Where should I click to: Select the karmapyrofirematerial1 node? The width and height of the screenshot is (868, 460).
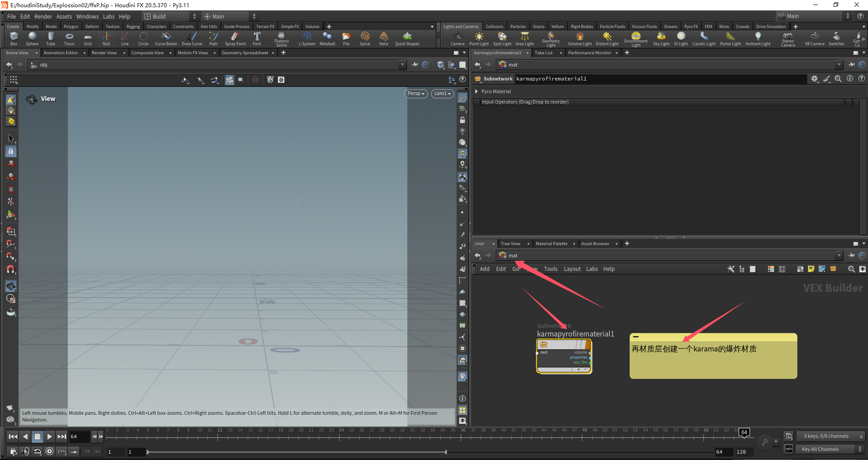[x=564, y=356]
